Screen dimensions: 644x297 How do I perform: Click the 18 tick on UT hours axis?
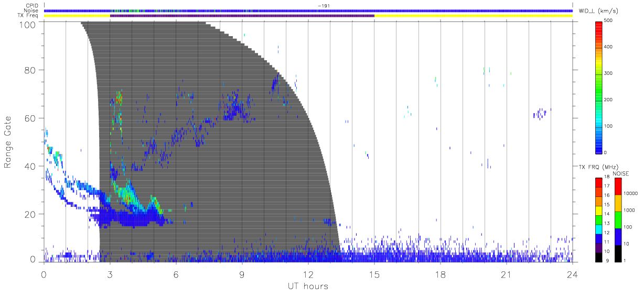441,274
